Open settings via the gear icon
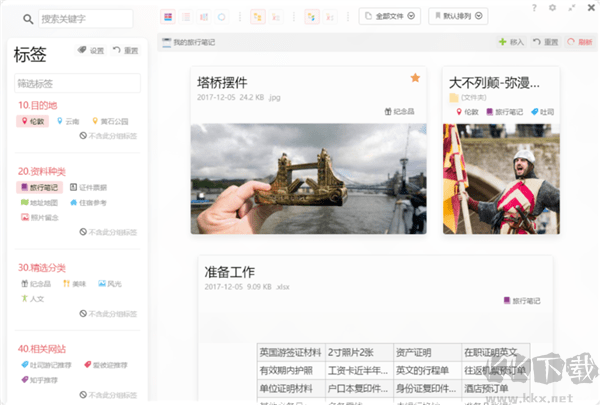 552,8
